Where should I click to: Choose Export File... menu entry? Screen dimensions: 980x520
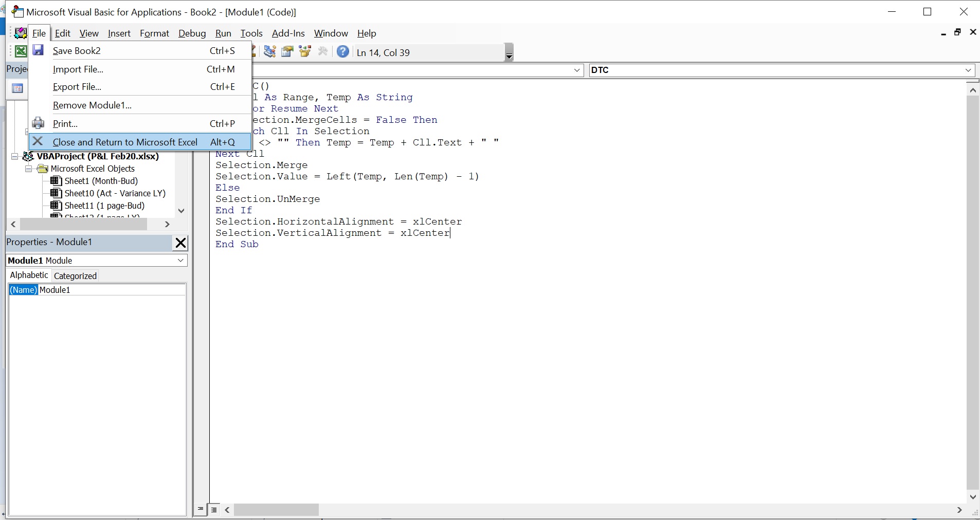[140, 86]
